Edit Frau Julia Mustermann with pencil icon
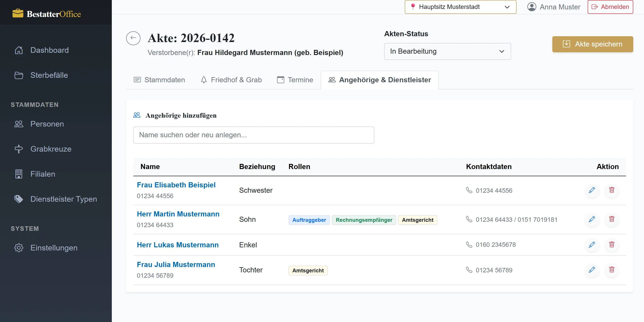The height and width of the screenshot is (322, 644). [592, 270]
